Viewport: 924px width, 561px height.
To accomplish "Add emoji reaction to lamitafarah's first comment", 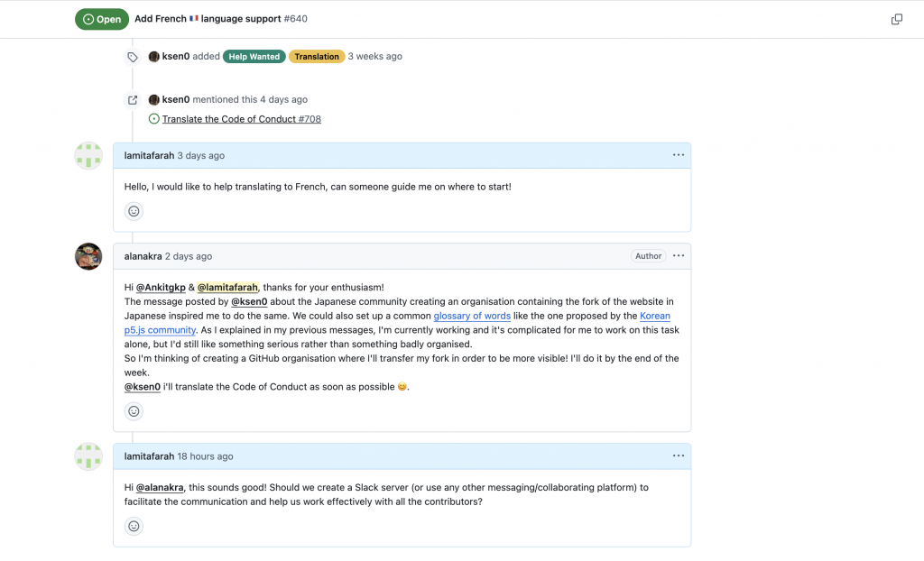I will tap(134, 211).
